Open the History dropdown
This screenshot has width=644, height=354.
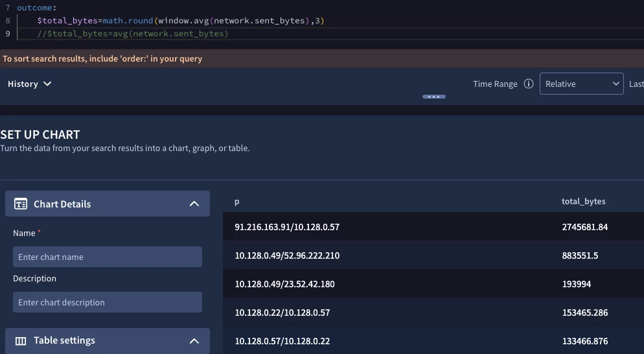click(x=29, y=84)
